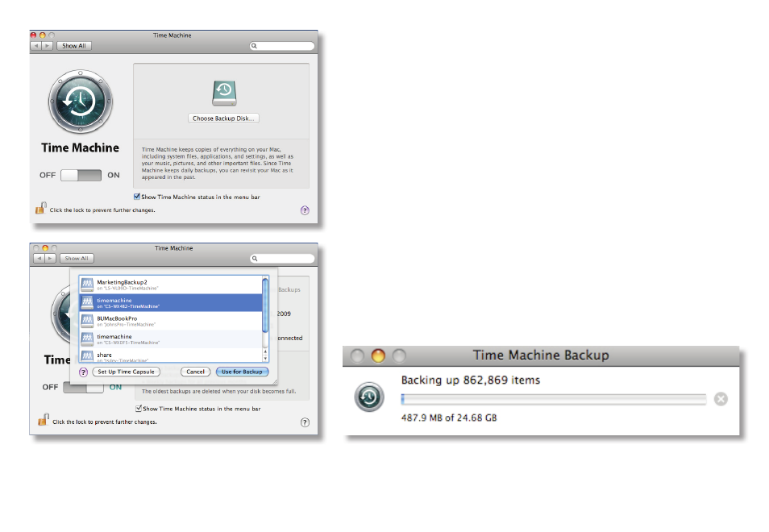This screenshot has width=769, height=532.
Task: Stop the backup with the X button
Action: 721,399
